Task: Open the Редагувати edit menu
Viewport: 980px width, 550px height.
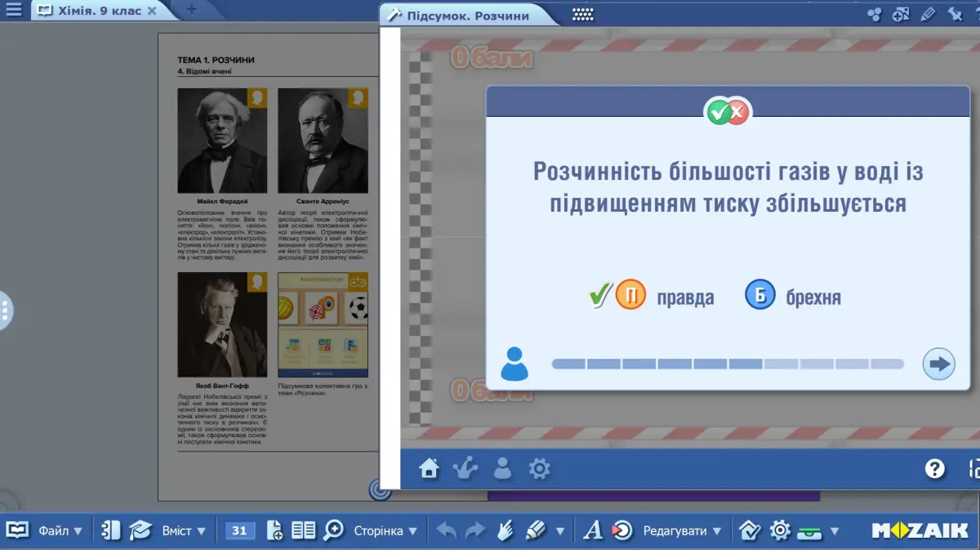Action: (x=682, y=530)
